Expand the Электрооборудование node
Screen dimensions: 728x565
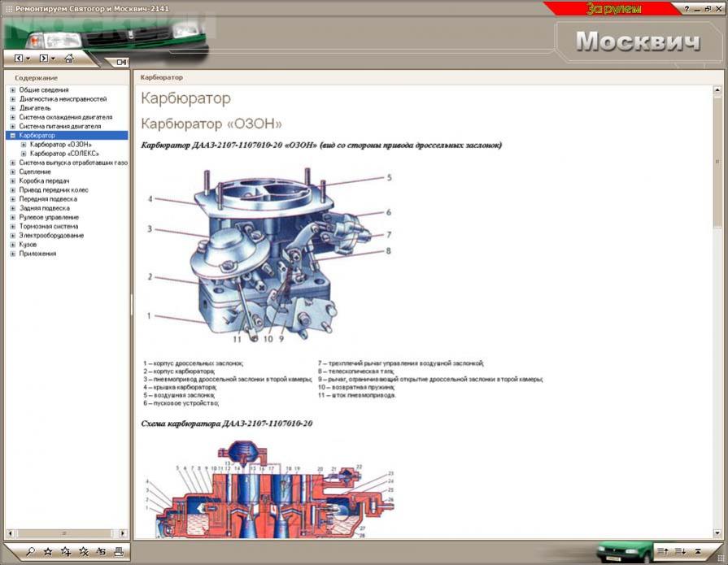tap(13, 235)
